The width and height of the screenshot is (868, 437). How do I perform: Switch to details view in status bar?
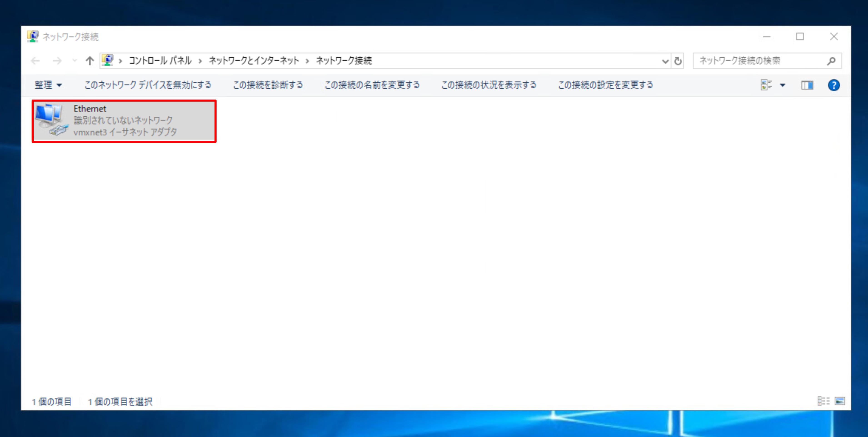(x=823, y=401)
